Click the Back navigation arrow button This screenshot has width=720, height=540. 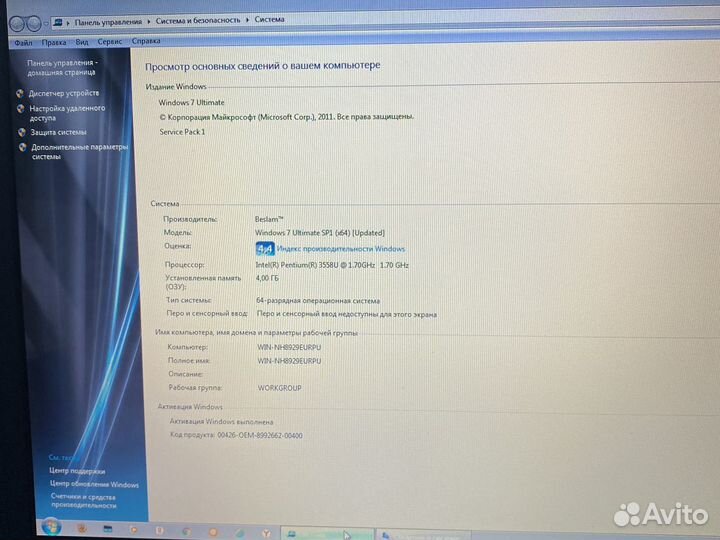click(17, 23)
